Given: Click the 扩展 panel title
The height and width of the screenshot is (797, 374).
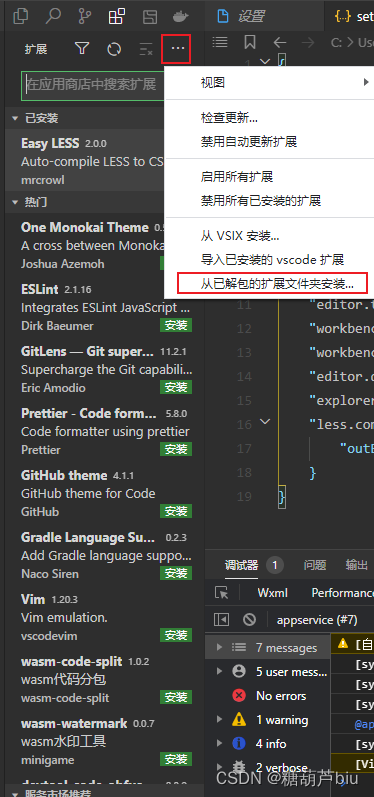Looking at the screenshot, I should coord(36,49).
